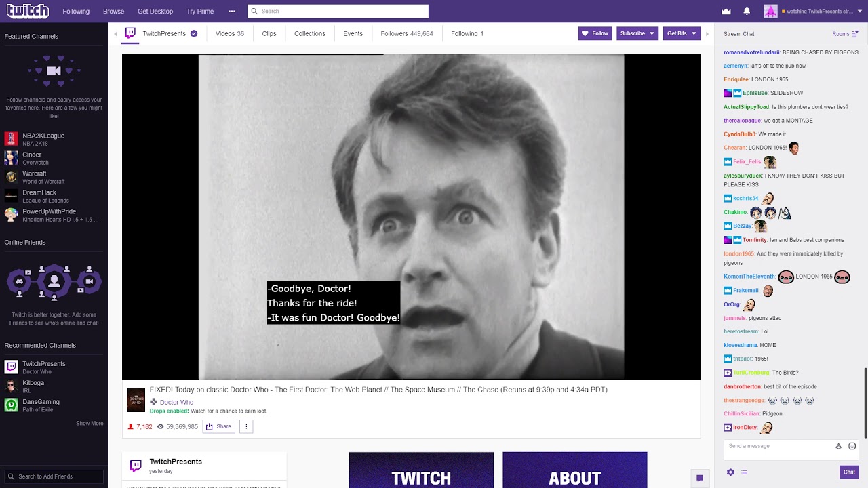
Task: Collapse the chat panel arrow icon
Action: pos(707,34)
